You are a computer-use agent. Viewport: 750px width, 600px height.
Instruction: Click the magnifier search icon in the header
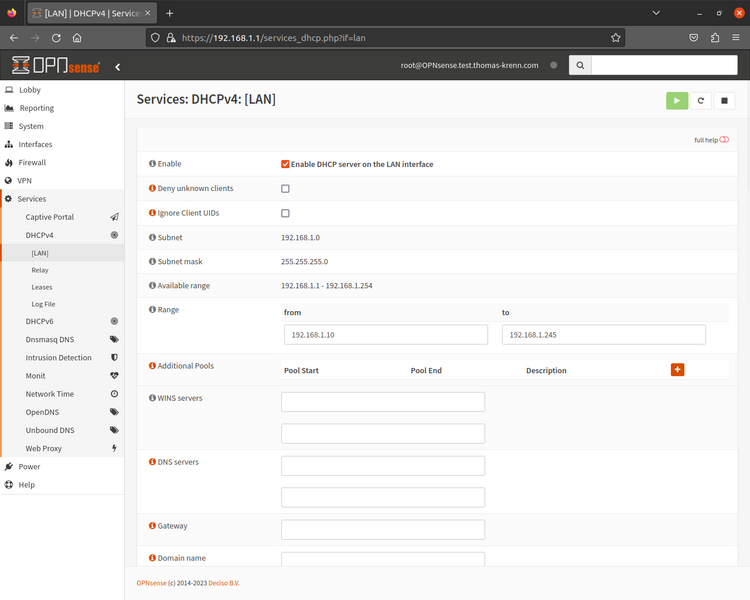[580, 65]
